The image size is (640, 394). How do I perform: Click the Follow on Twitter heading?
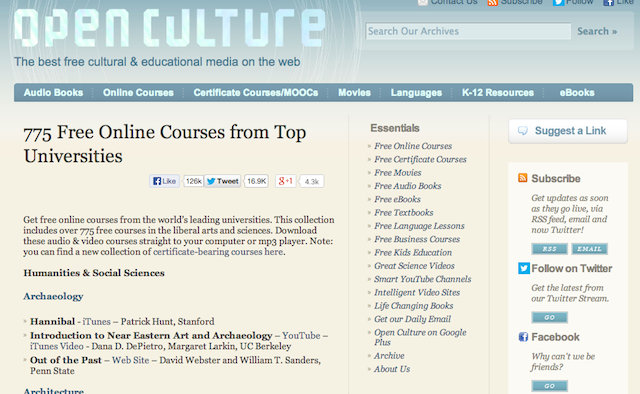coord(571,269)
